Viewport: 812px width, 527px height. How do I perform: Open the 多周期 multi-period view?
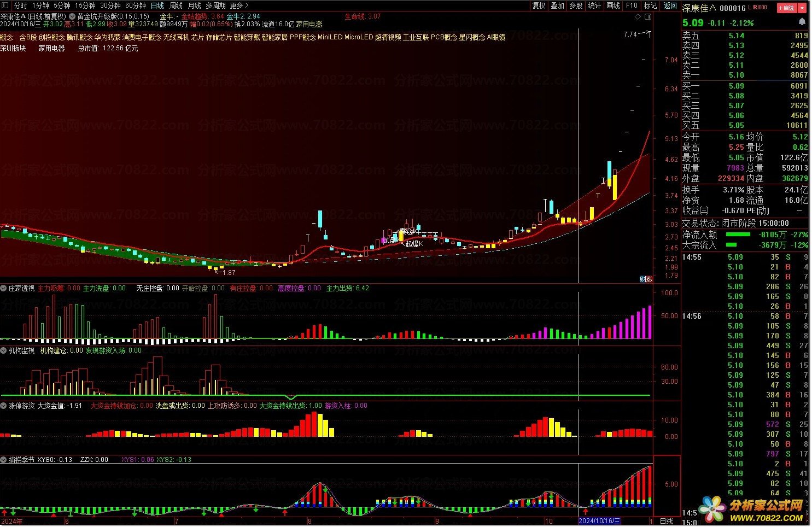[x=216, y=5]
